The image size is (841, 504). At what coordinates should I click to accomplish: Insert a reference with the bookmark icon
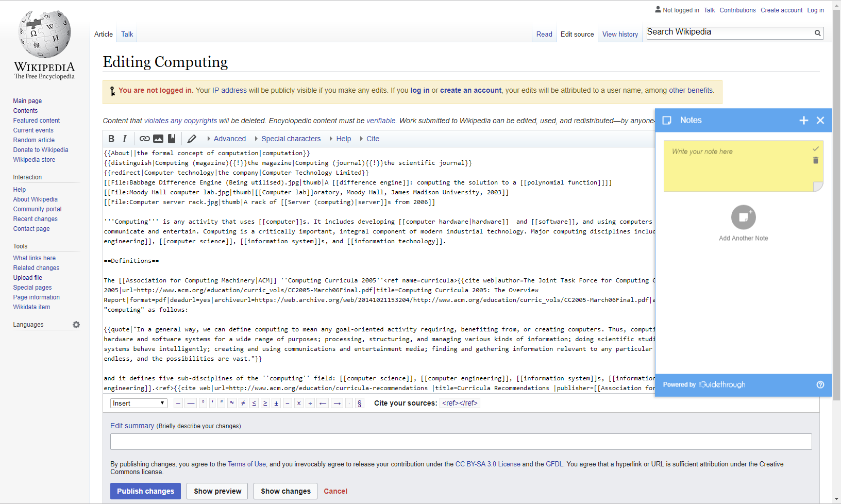pos(172,139)
